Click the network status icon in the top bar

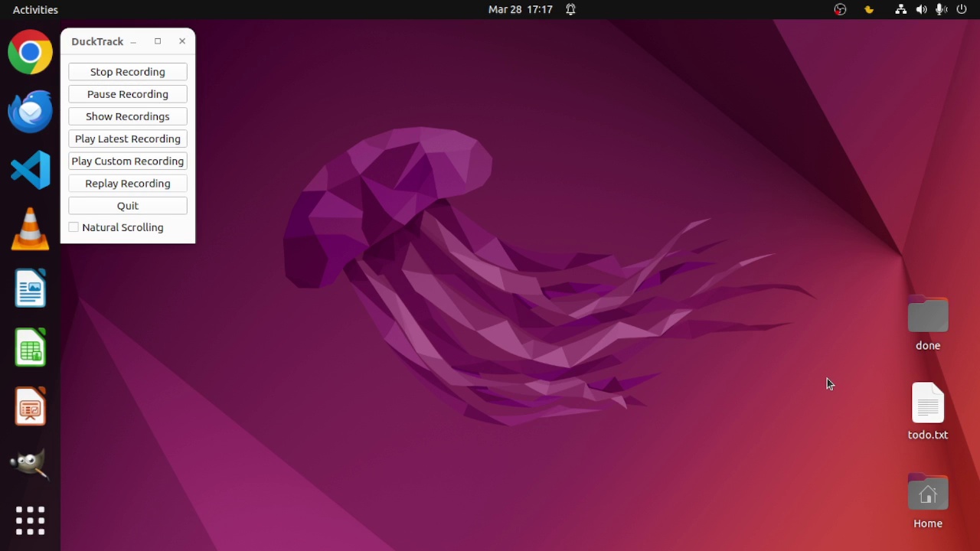901,10
